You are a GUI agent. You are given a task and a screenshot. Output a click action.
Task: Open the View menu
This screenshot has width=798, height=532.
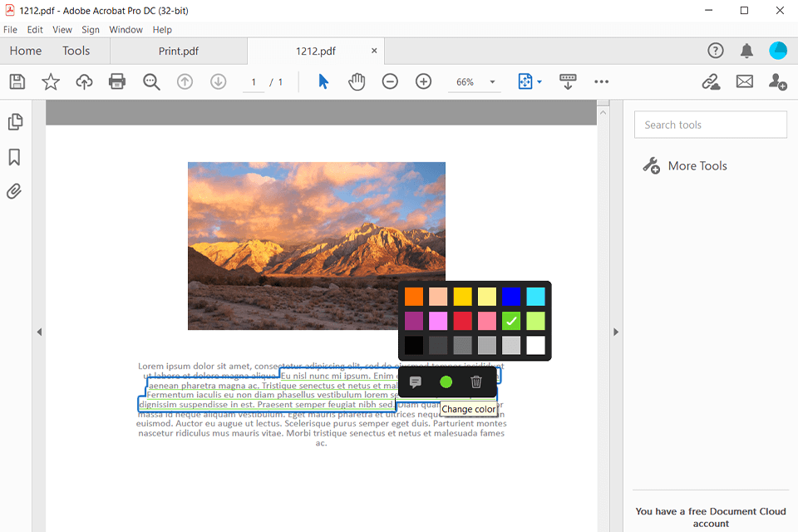click(x=62, y=30)
